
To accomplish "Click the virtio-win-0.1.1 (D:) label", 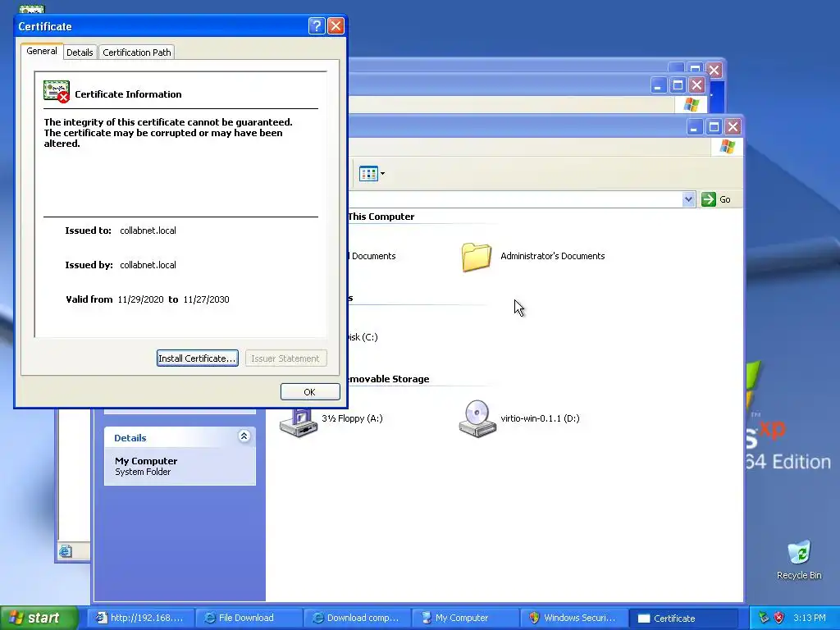I will pos(540,418).
